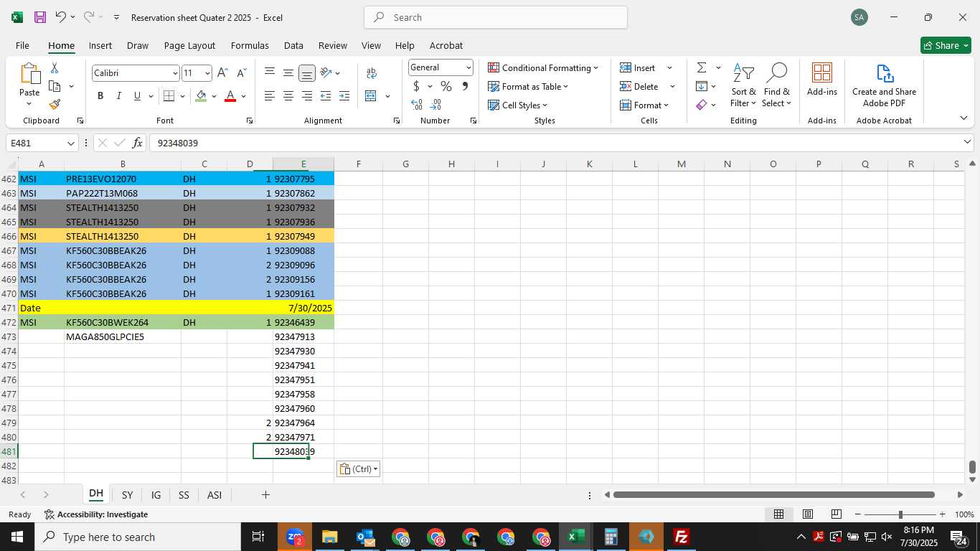Click the Search box in title bar
This screenshot has height=551, width=980.
pos(496,17)
